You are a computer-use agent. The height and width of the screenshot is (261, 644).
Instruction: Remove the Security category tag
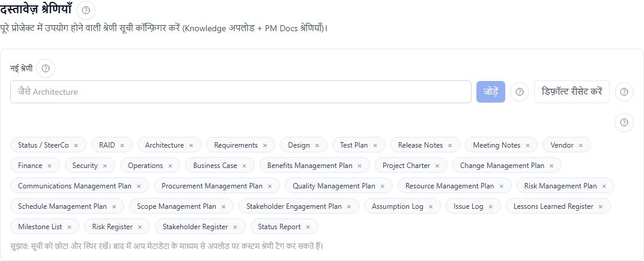pyautogui.click(x=105, y=166)
